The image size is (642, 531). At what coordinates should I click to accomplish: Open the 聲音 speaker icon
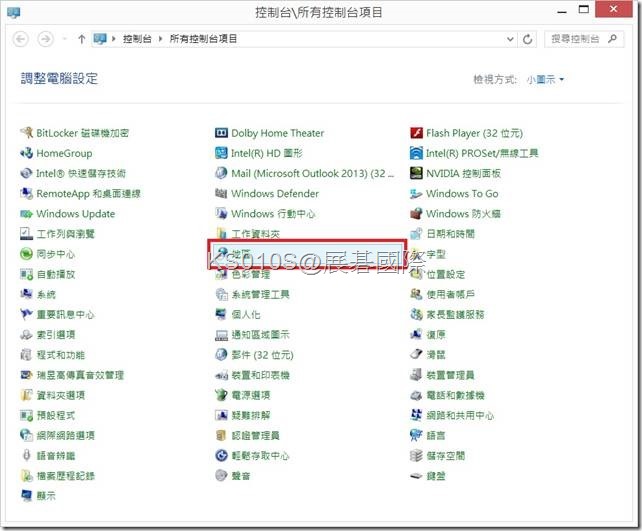click(221, 475)
